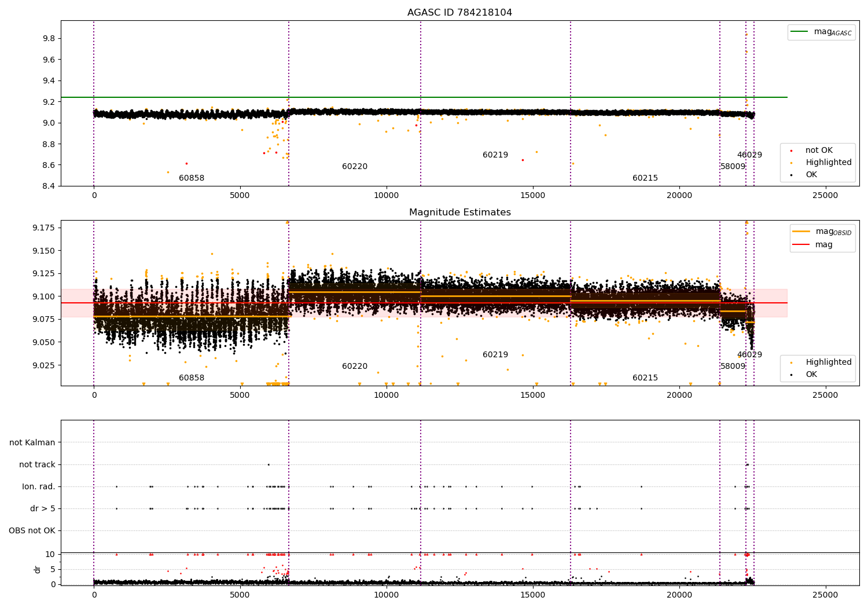This screenshot has height=608, width=868.
Task: Click the 10000 x-axis tick under Magnitude Estimates
Action: [x=387, y=395]
